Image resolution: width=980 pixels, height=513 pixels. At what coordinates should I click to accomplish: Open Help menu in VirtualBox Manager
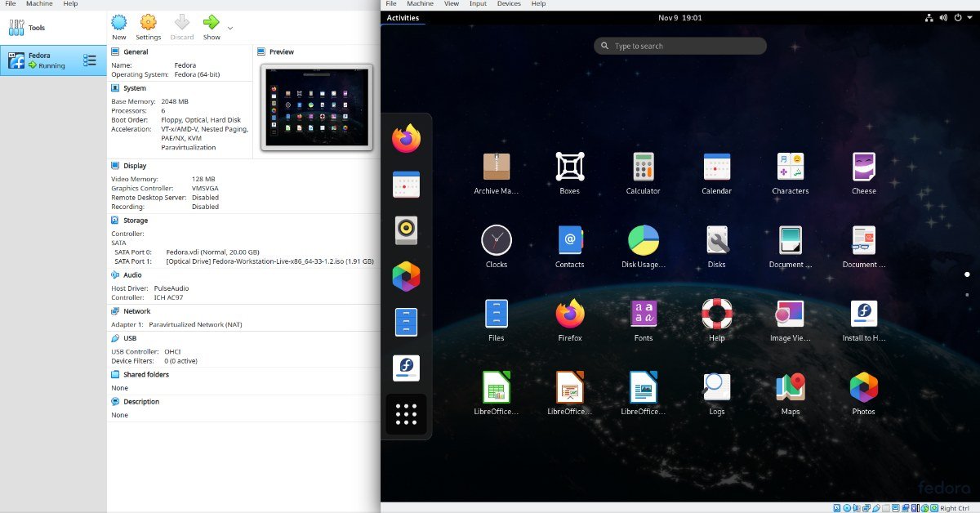pos(71,4)
